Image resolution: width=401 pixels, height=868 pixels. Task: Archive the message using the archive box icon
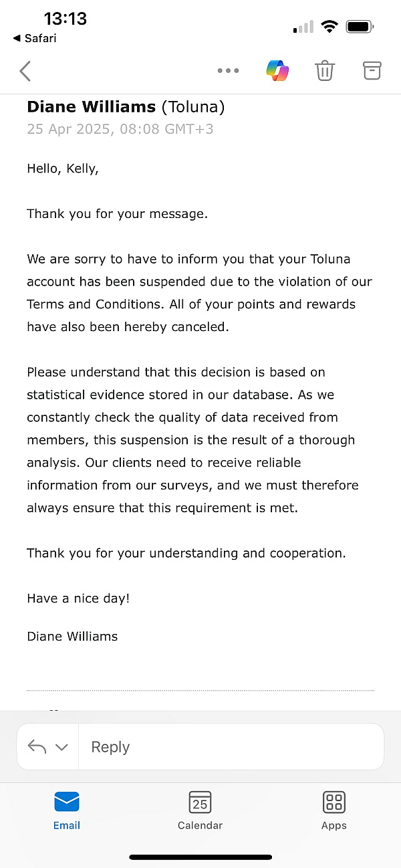coord(372,70)
